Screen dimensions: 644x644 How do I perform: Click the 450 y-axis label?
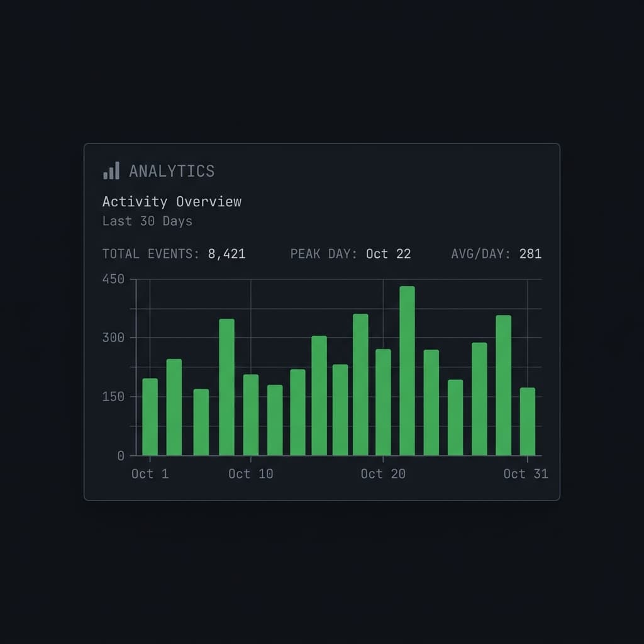[113, 279]
